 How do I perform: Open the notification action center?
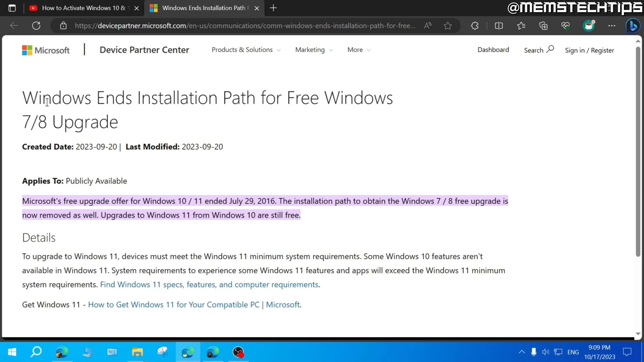627,352
